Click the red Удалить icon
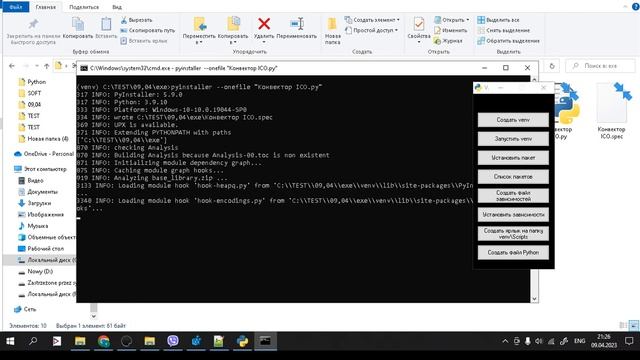Image resolution: width=640 pixels, height=360 pixels. pyautogui.click(x=264, y=24)
